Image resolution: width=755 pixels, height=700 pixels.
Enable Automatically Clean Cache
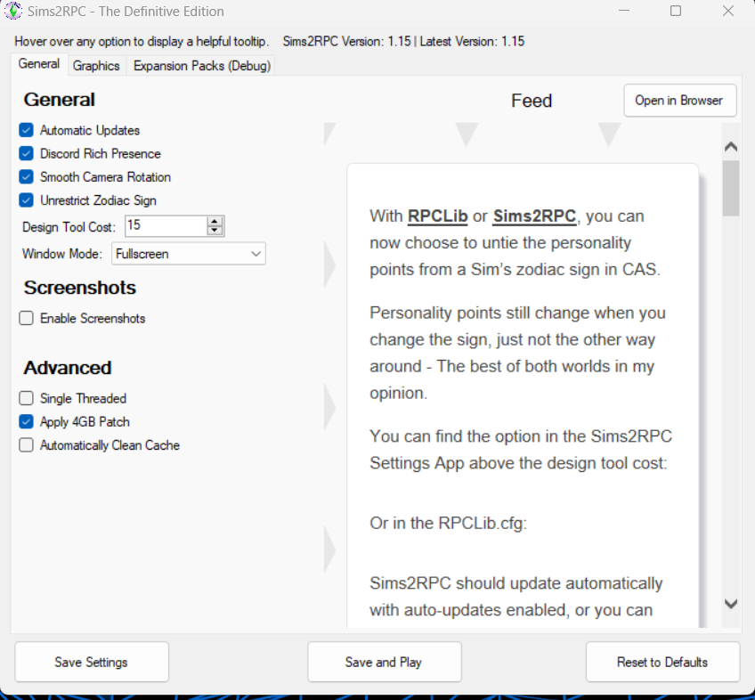[x=27, y=445]
